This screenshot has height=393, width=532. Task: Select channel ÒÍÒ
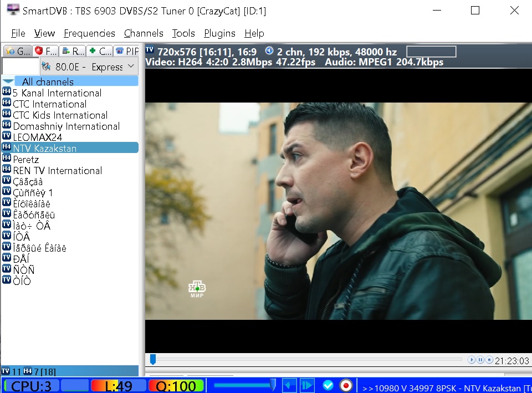click(22, 281)
